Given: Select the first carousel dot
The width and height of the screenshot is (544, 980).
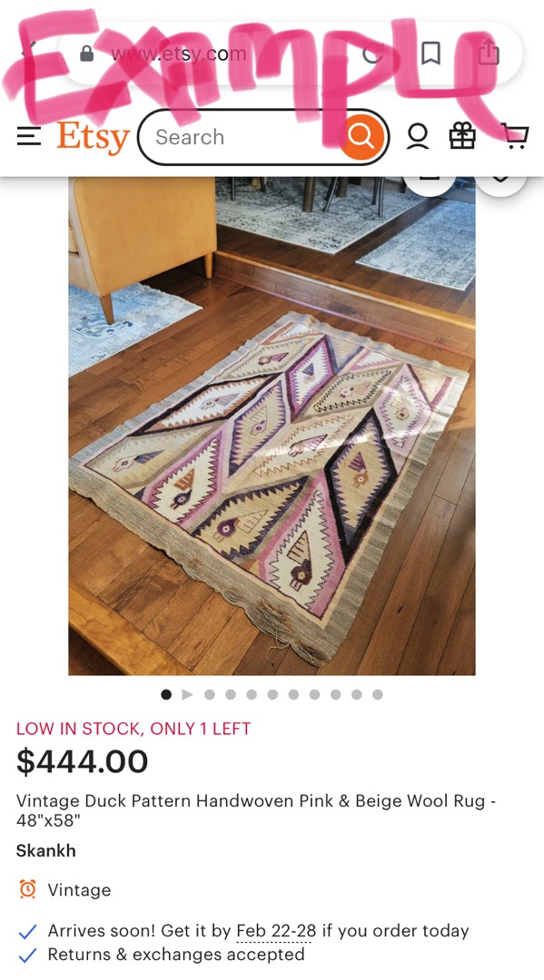Looking at the screenshot, I should click(165, 694).
